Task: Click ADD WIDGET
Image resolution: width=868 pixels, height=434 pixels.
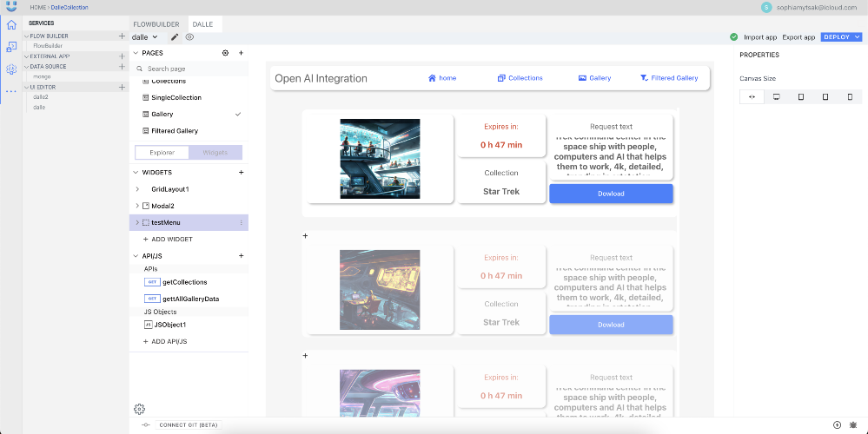Action: pyautogui.click(x=168, y=240)
